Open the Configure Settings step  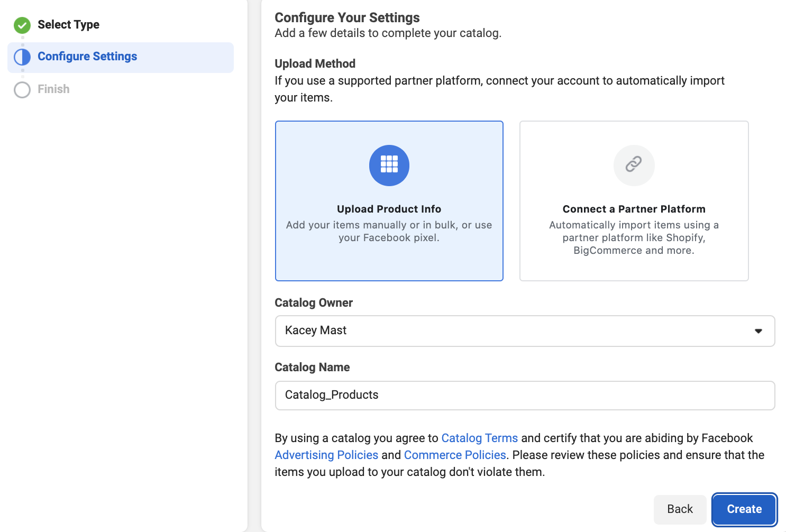(87, 57)
